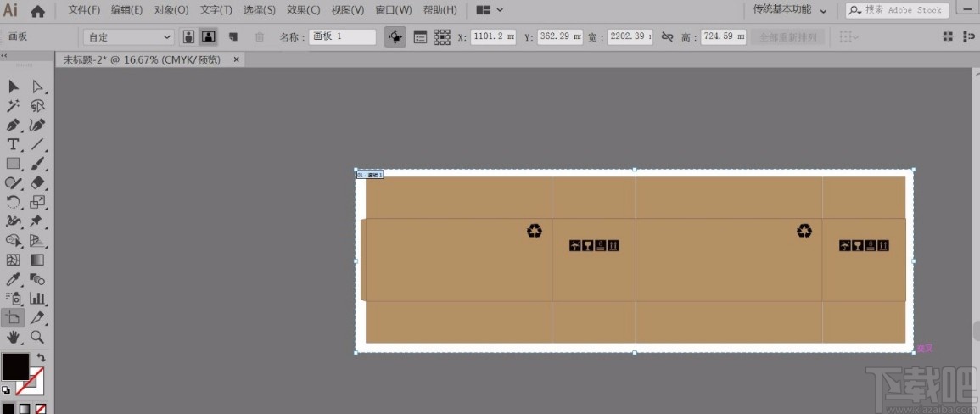Viewport: 980px width, 414px height.
Task: Click the Adobe Stock search field
Action: tap(898, 10)
